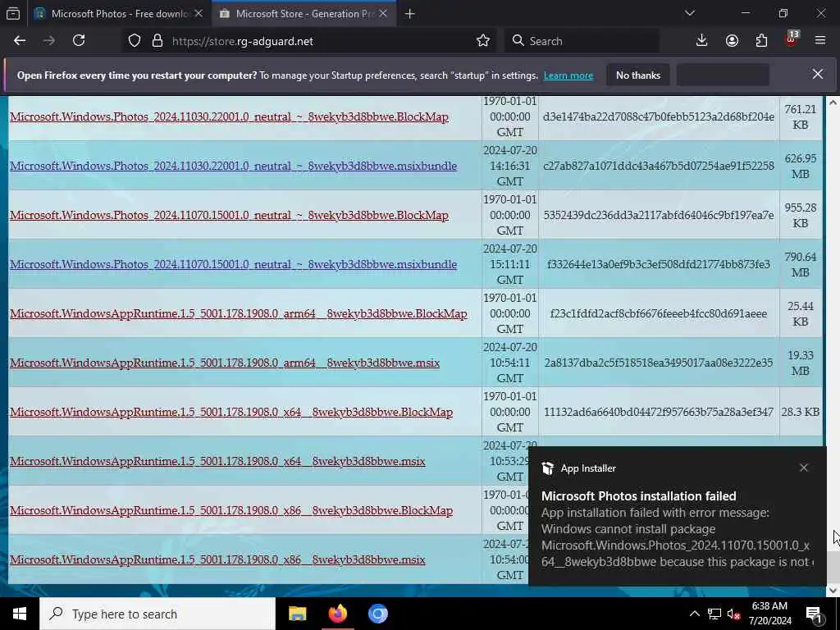
Task: Download Photos 2024.11070.15001.0 BlockMap file
Action: point(230,216)
